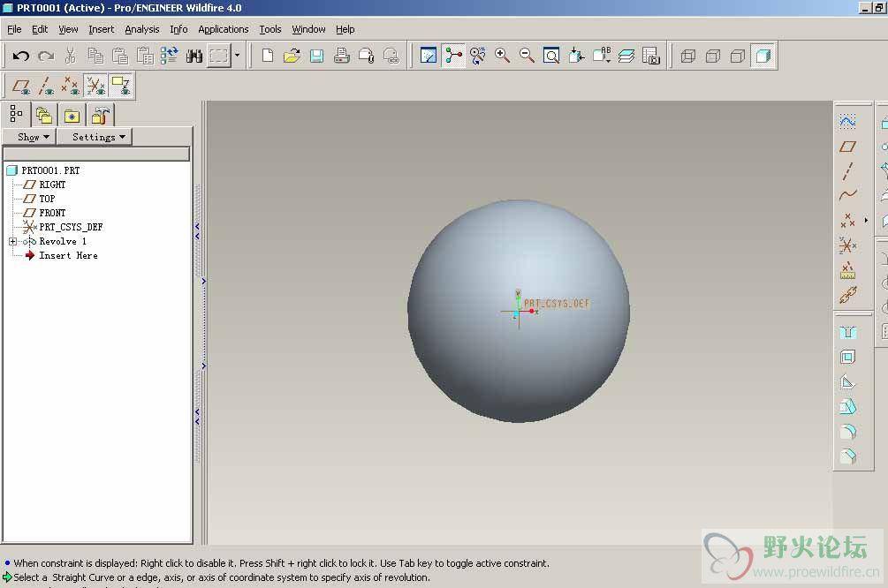
Task: Select the Sketch tool in right toolbar
Action: [847, 121]
